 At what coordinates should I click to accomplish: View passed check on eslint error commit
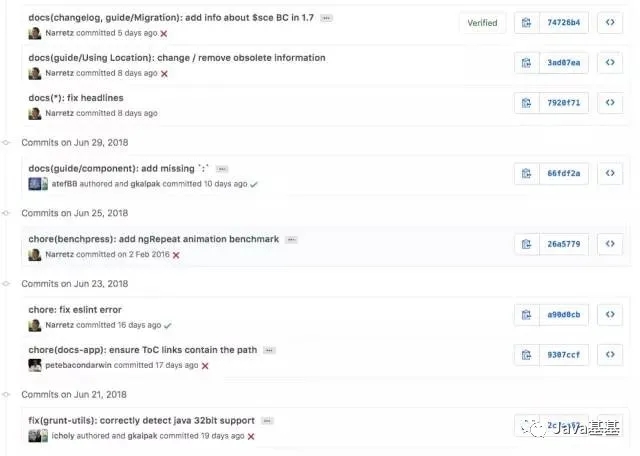pyautogui.click(x=168, y=325)
